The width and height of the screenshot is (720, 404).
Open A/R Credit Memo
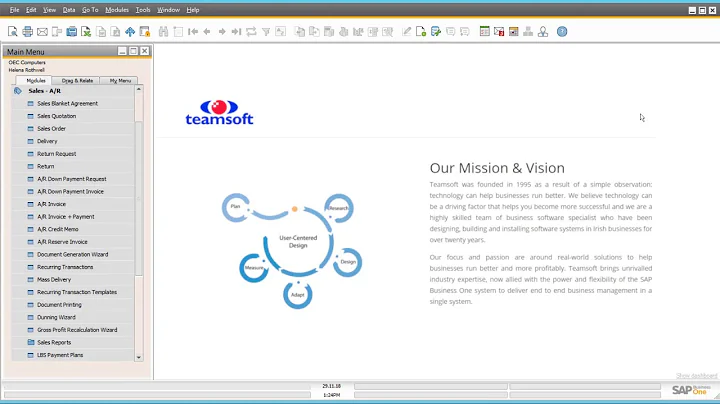pos(57,229)
